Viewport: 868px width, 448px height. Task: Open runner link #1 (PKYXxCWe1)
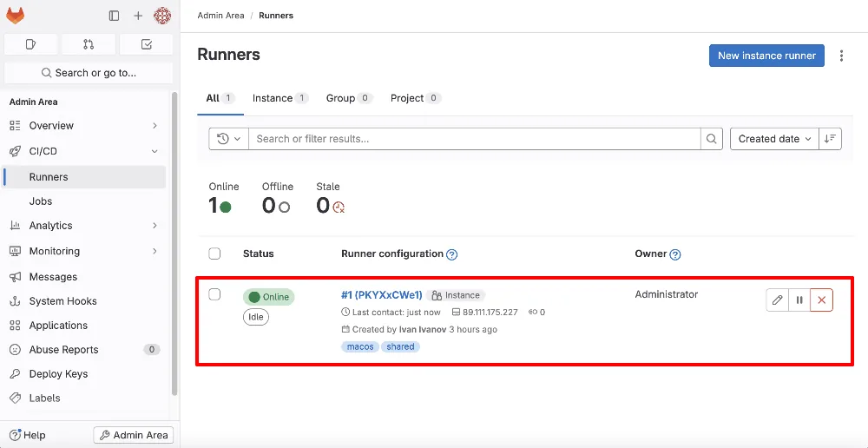click(382, 295)
